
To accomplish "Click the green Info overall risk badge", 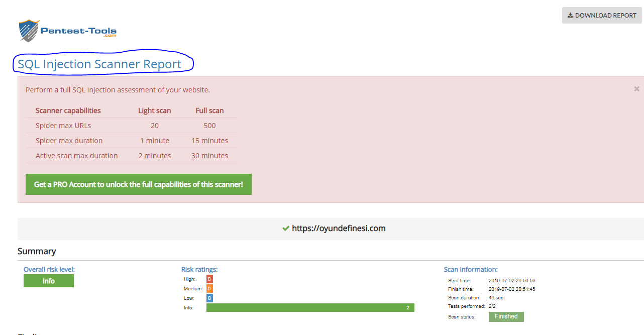I will [x=49, y=281].
